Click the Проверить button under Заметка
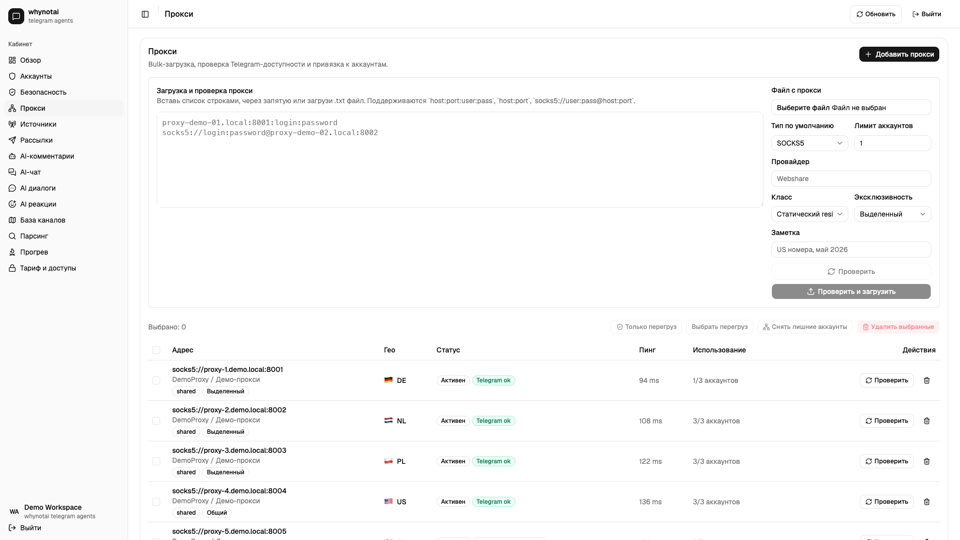960x540 pixels. pos(851,271)
